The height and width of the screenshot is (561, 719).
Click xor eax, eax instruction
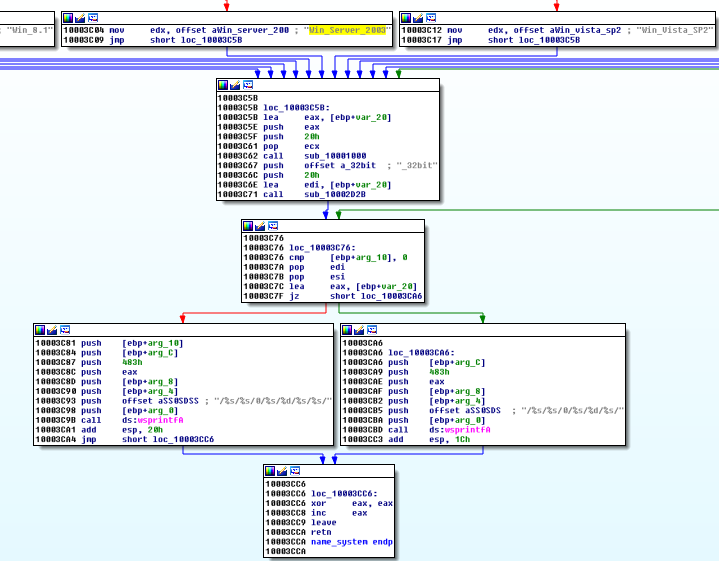(352, 503)
